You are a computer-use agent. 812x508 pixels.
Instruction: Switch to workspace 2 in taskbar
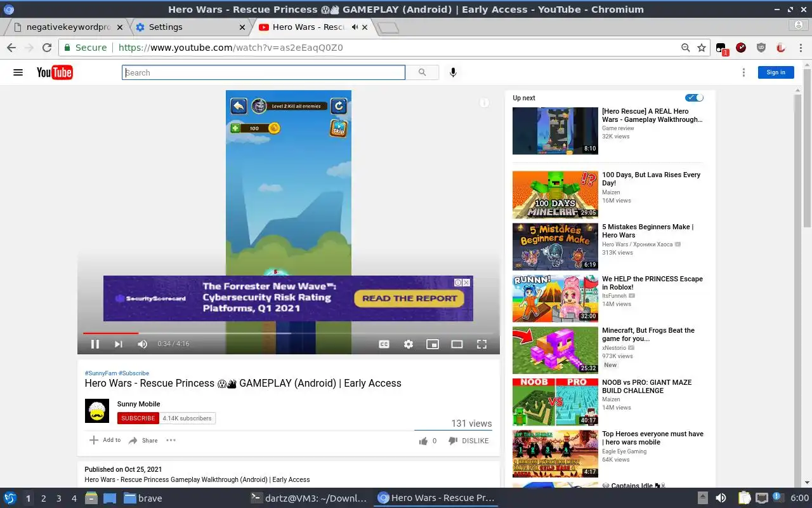pos(44,498)
